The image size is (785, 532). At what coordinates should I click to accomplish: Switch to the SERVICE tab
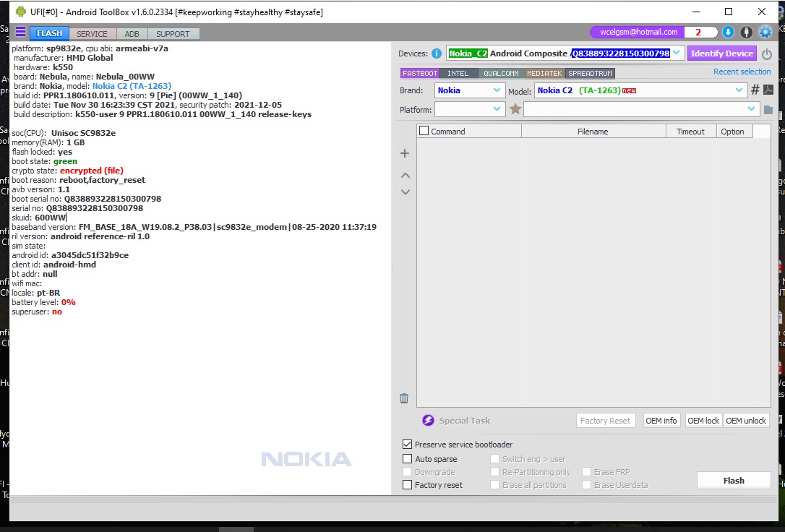coord(92,33)
